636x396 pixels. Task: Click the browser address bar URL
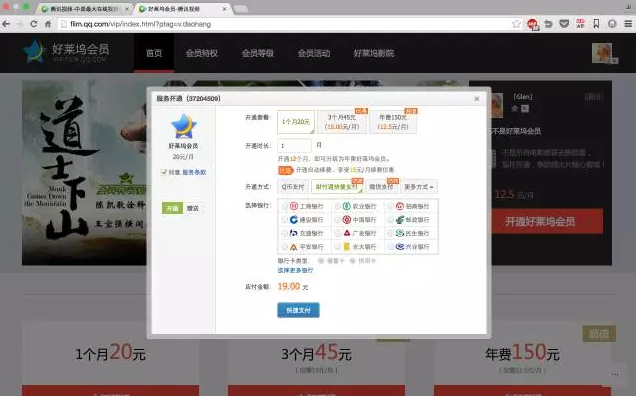pos(140,24)
